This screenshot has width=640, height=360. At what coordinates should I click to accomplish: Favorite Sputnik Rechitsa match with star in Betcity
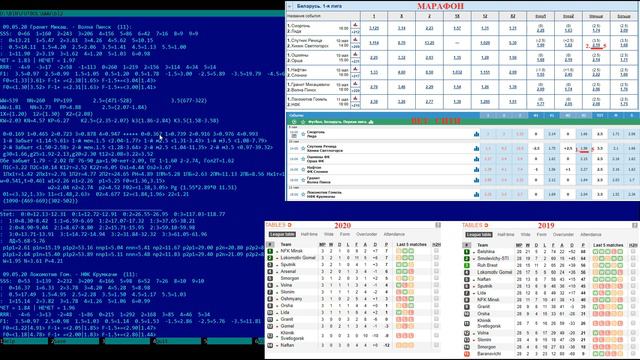(x=303, y=149)
